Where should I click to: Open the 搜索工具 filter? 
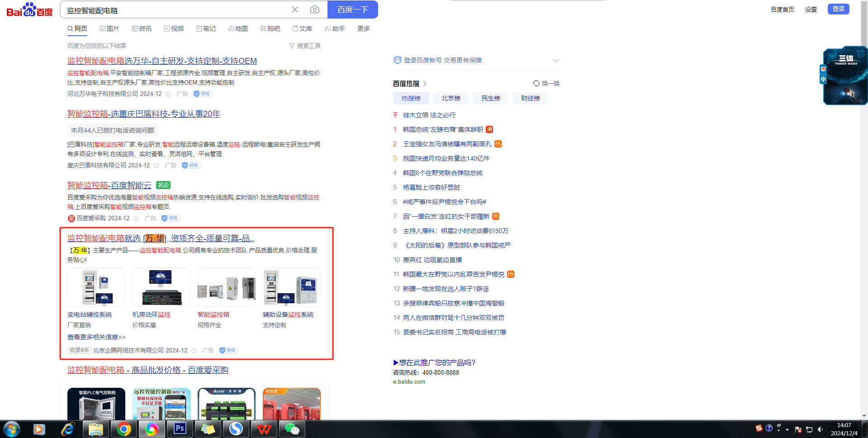point(305,46)
